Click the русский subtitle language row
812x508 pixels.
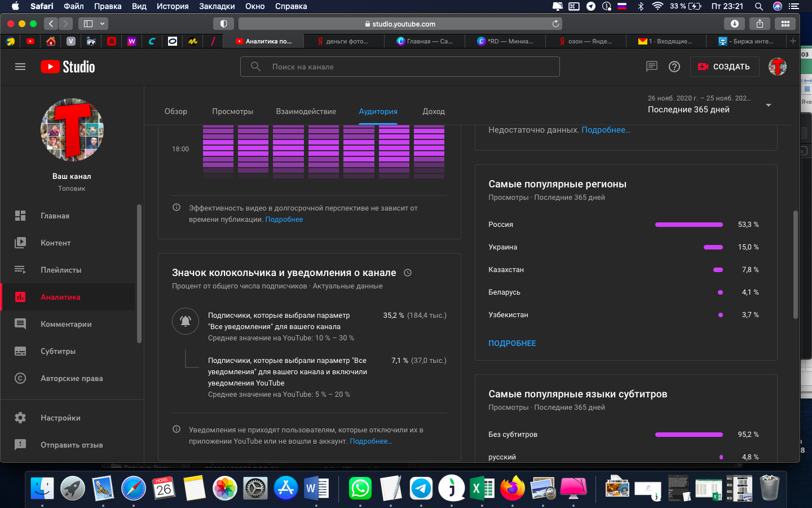(624, 456)
